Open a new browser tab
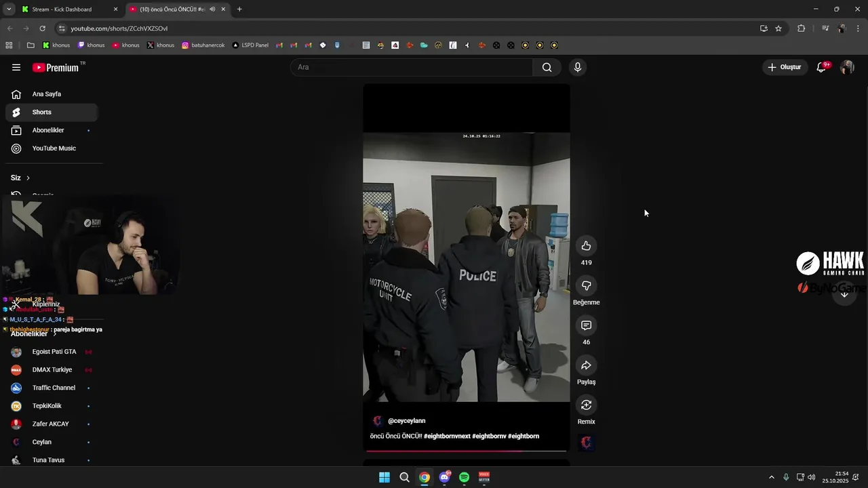 pos(239,9)
